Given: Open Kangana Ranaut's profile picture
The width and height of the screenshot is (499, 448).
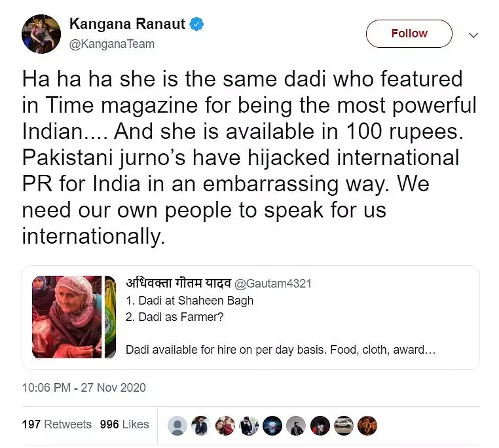Looking at the screenshot, I should pyautogui.click(x=41, y=34).
